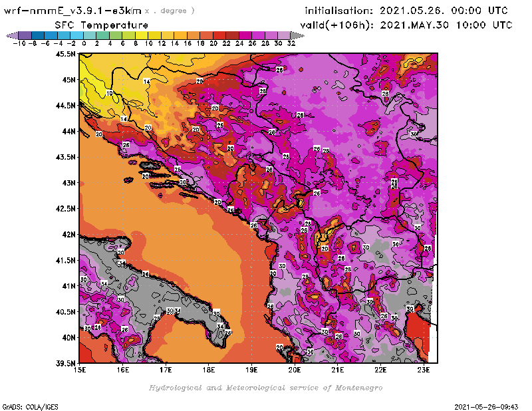The width and height of the screenshot is (532, 411).
Task: Pick the orange legend swatch between 14 and 16
Action: pyautogui.click(x=180, y=35)
